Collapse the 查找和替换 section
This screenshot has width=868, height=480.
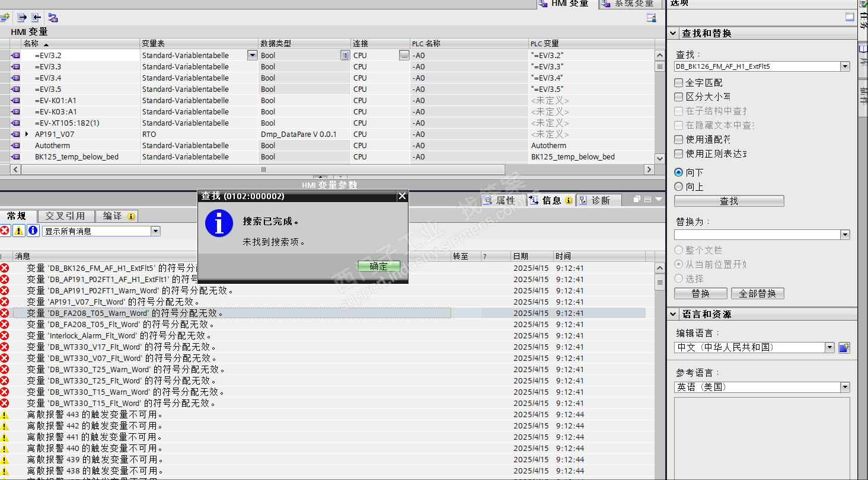point(674,34)
